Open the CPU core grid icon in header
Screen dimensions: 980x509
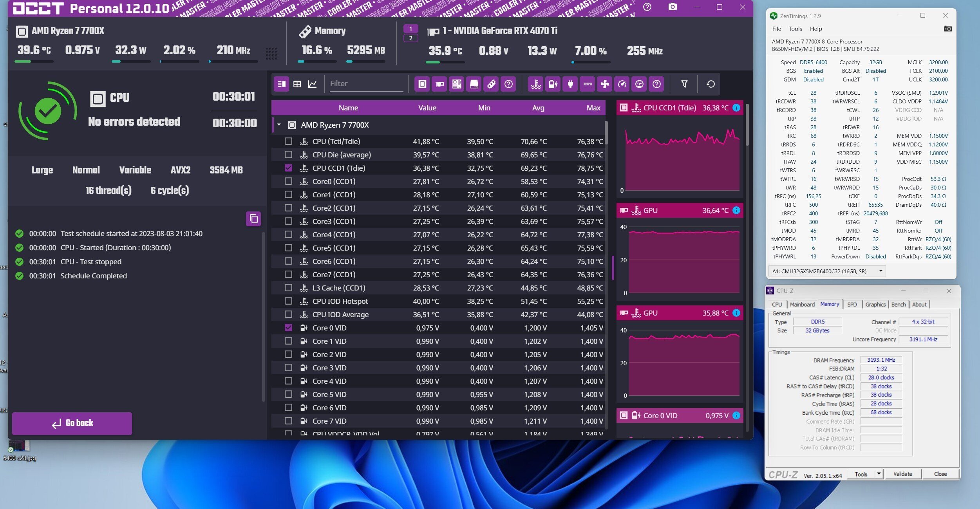[271, 54]
